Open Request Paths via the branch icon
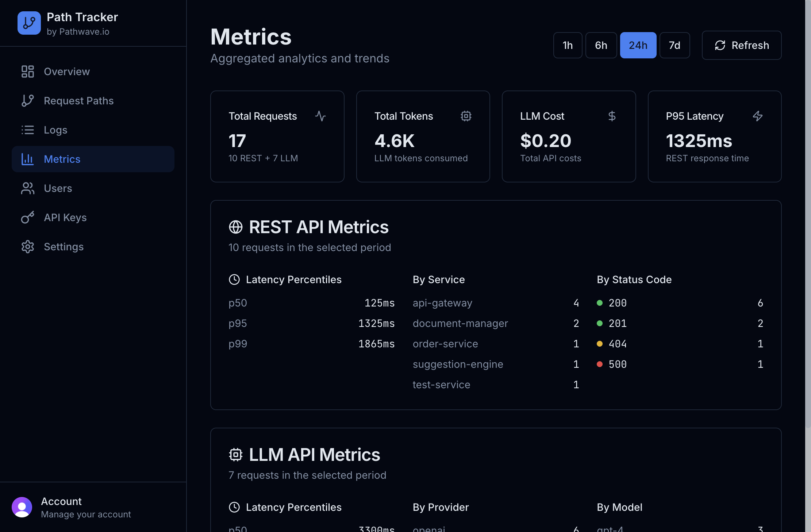The image size is (811, 532). point(27,101)
